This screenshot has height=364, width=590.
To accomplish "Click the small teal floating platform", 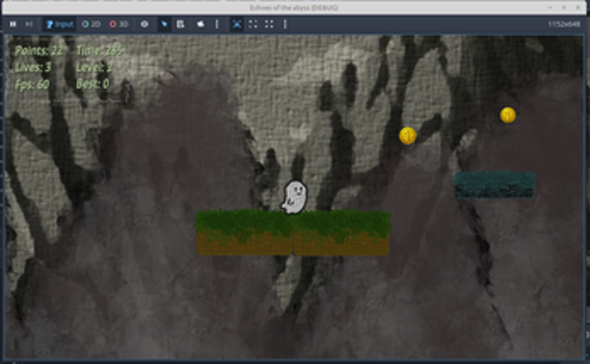I will coord(494,185).
